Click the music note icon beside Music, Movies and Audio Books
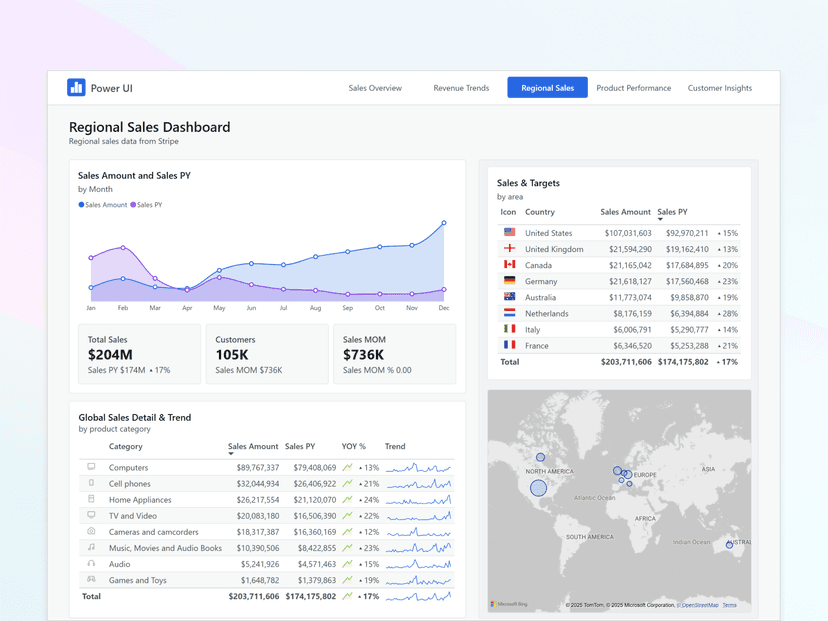This screenshot has width=828, height=621. pyautogui.click(x=91, y=547)
